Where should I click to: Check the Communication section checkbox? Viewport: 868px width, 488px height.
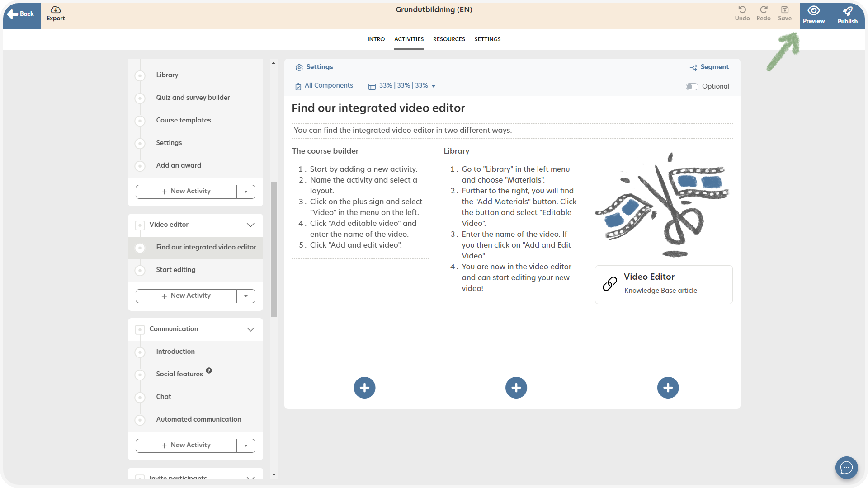click(140, 329)
